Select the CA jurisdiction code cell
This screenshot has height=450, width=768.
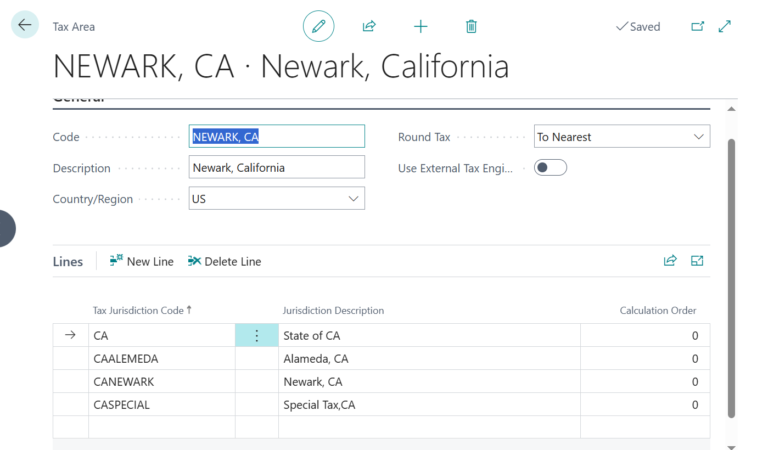coord(162,335)
